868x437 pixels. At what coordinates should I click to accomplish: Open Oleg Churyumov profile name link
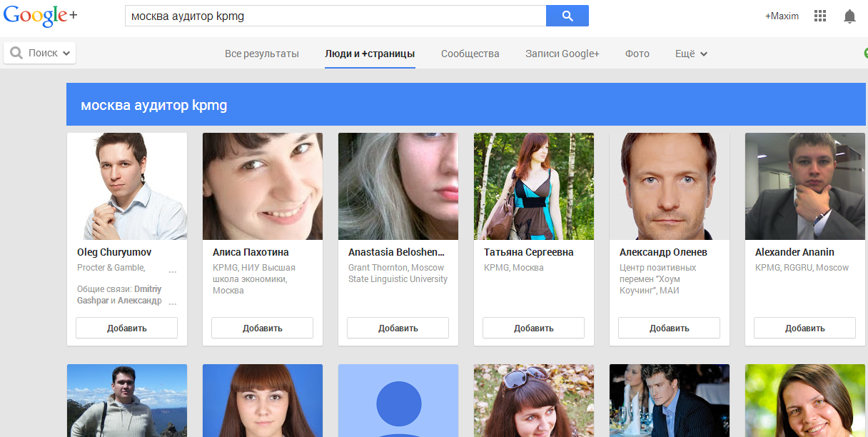[114, 252]
